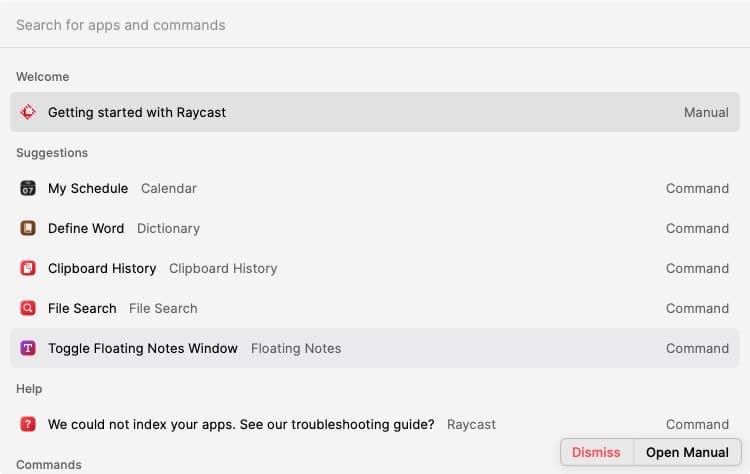Select Toggle Floating Notes Window command
The height and width of the screenshot is (474, 750).
[x=375, y=348]
